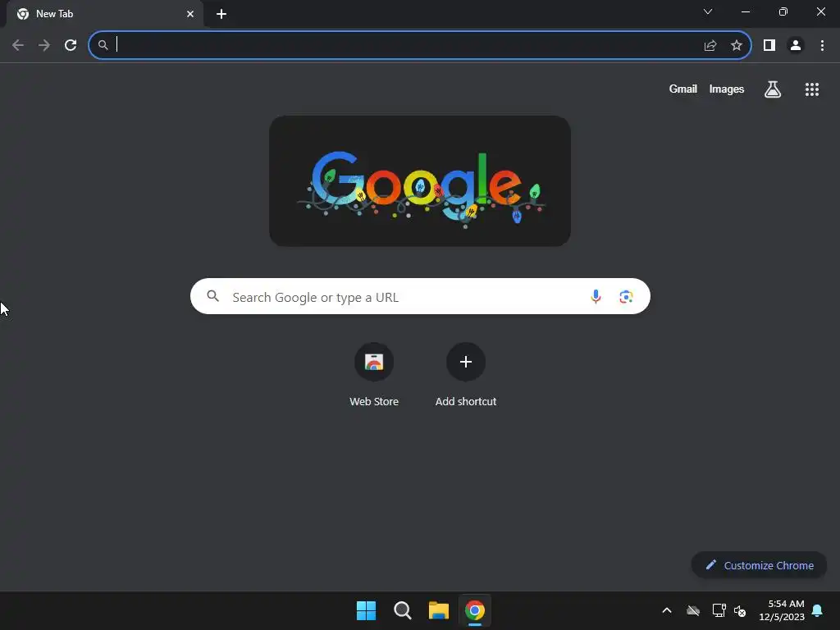Open File Explorer from taskbar
This screenshot has width=840, height=630.
coord(439,610)
